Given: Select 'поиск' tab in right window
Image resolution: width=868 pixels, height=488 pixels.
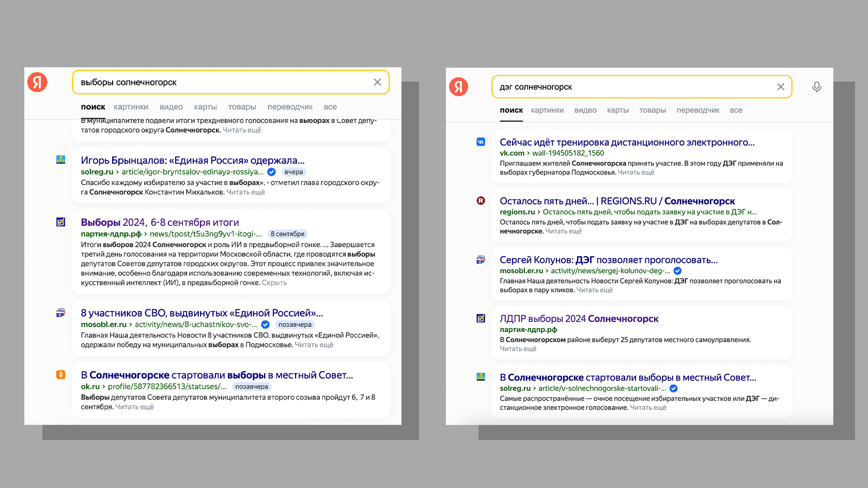Looking at the screenshot, I should pyautogui.click(x=512, y=111).
